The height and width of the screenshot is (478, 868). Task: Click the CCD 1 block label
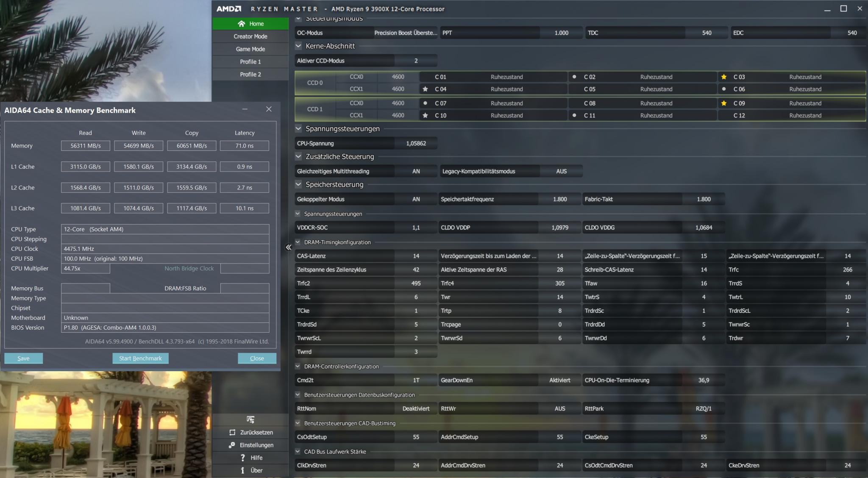click(x=315, y=109)
